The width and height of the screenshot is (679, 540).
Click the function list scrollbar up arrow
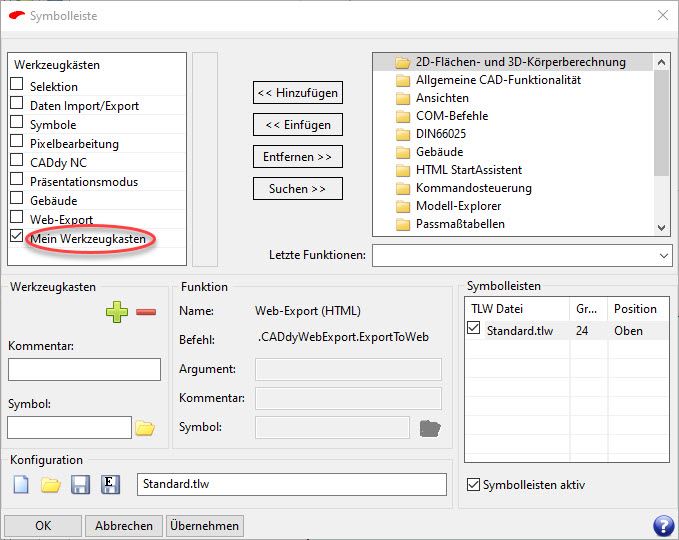pos(661,62)
